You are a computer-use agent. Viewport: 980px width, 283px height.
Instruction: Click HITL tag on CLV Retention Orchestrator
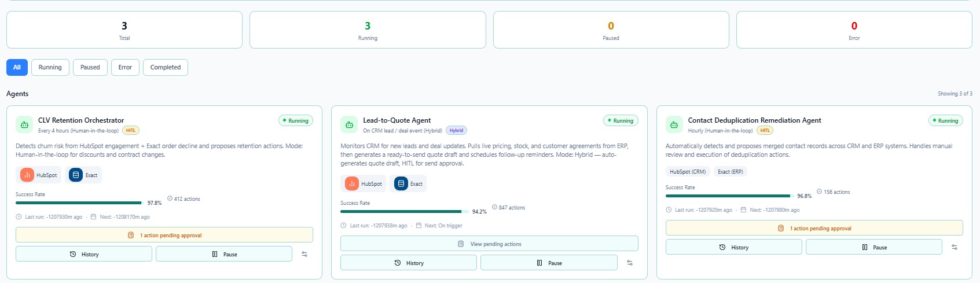pos(131,130)
